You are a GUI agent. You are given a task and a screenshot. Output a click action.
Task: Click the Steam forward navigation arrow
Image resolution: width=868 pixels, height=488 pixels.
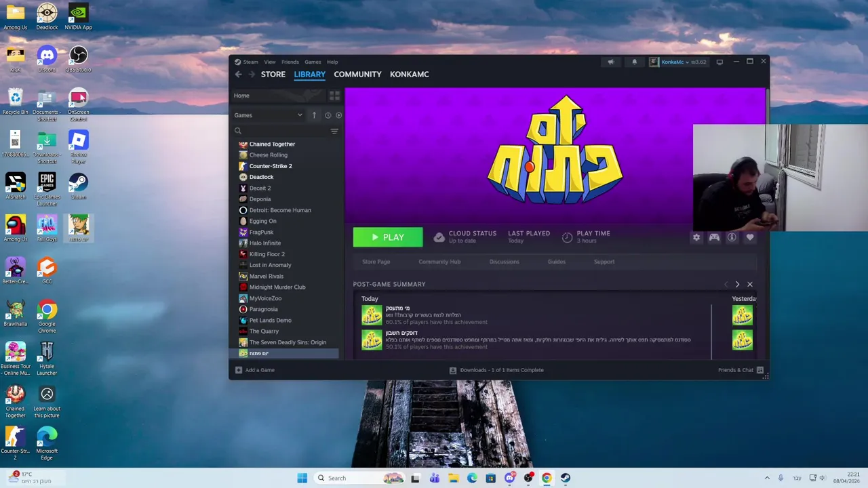click(252, 75)
